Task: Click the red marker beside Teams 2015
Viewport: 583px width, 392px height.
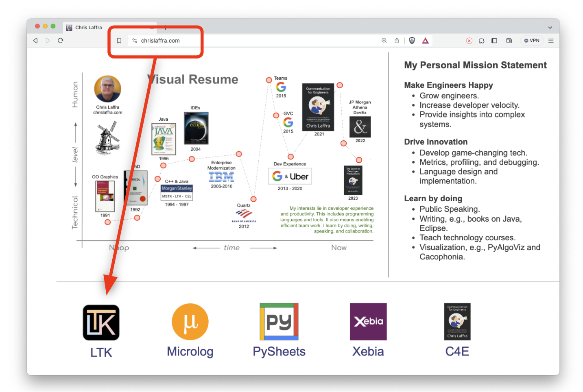Action: click(269, 80)
